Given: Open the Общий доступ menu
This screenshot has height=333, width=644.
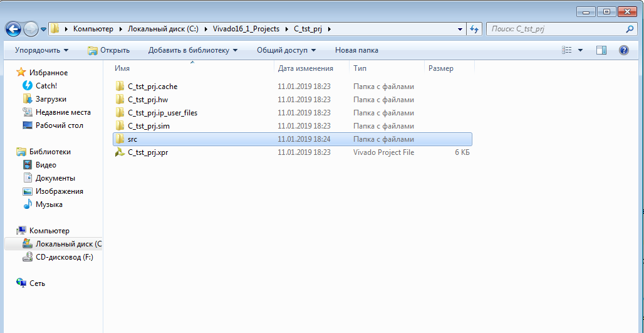Looking at the screenshot, I should pos(286,50).
